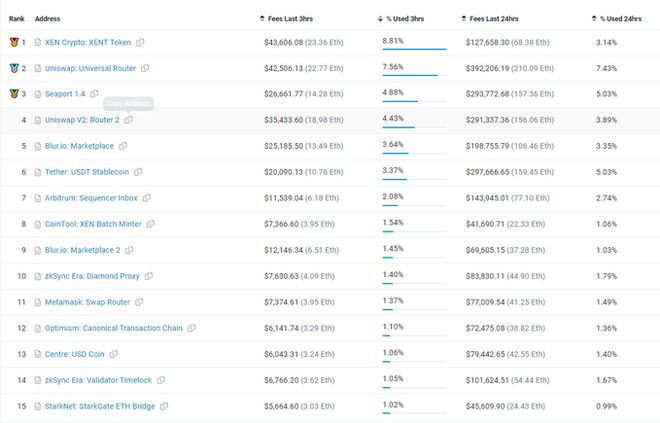Click copy icon beside Uniswap V2: Router 2

128,120
